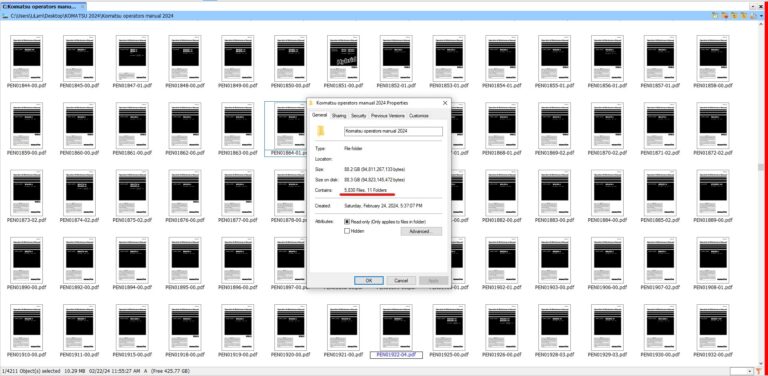Image resolution: width=768 pixels, height=376 pixels.
Task: Close the Properties dialog
Action: (445, 103)
